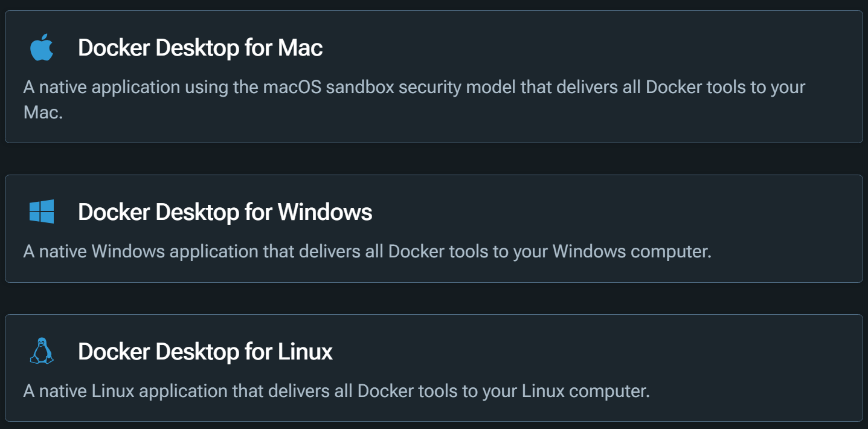Click the word "Windows" in the second heading

pyautogui.click(x=325, y=211)
